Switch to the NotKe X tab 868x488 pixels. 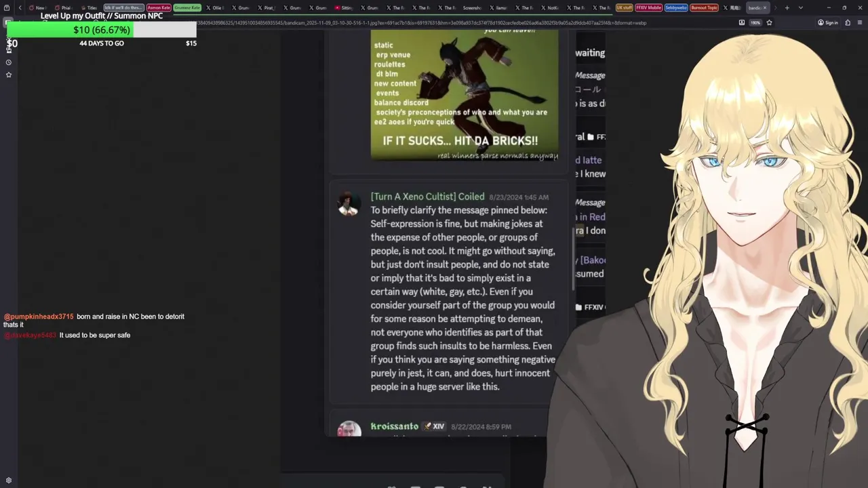click(550, 7)
